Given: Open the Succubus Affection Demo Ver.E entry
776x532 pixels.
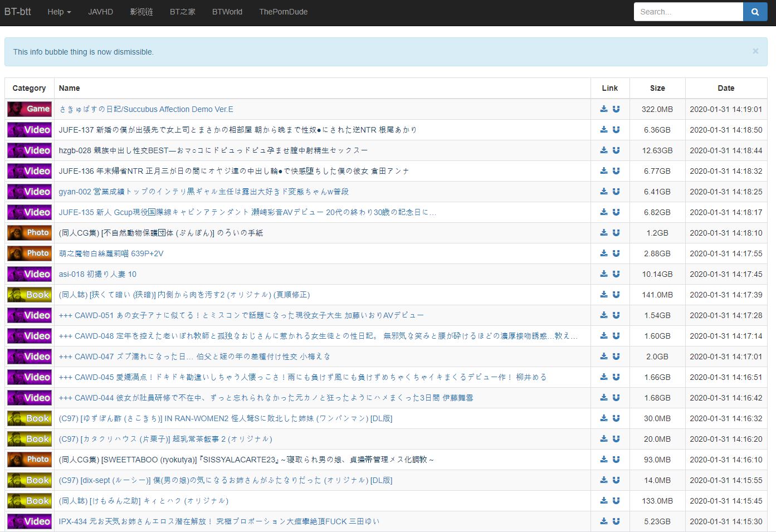Looking at the screenshot, I should (x=146, y=109).
